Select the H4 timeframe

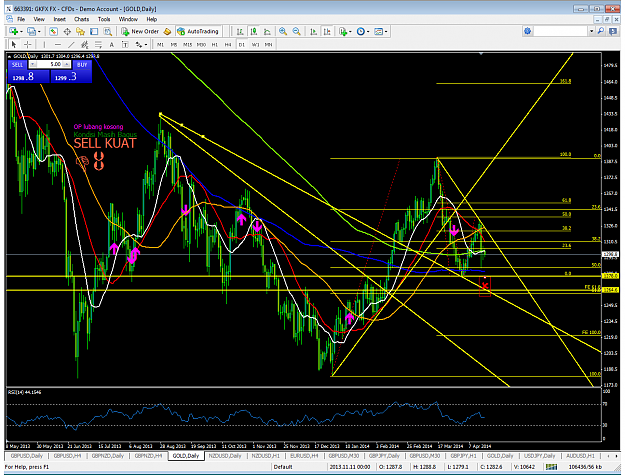(x=228, y=45)
